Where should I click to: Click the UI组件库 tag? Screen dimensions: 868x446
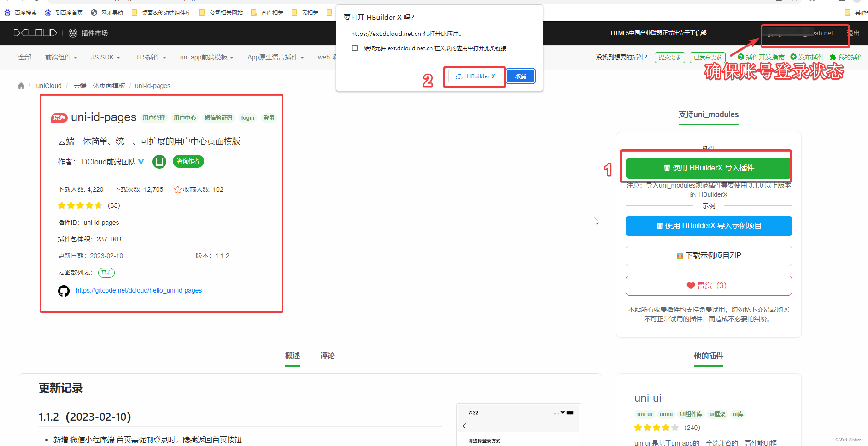(x=691, y=414)
